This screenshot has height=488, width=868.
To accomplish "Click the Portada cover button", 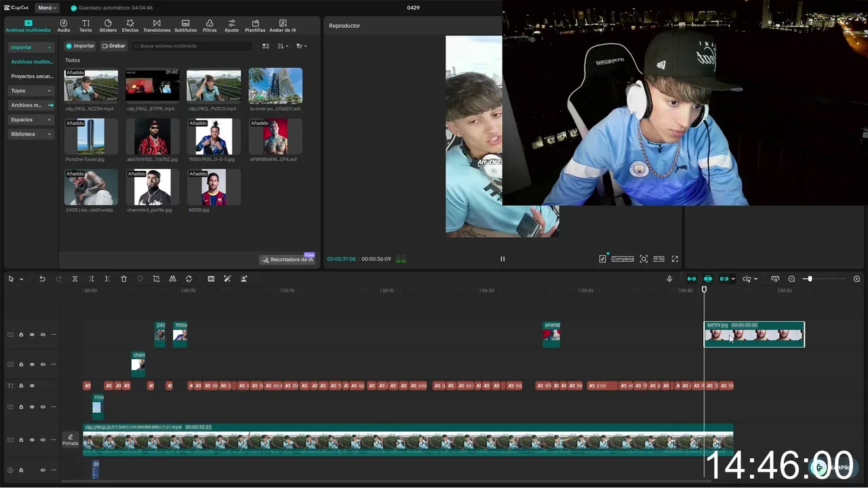I will click(x=71, y=440).
